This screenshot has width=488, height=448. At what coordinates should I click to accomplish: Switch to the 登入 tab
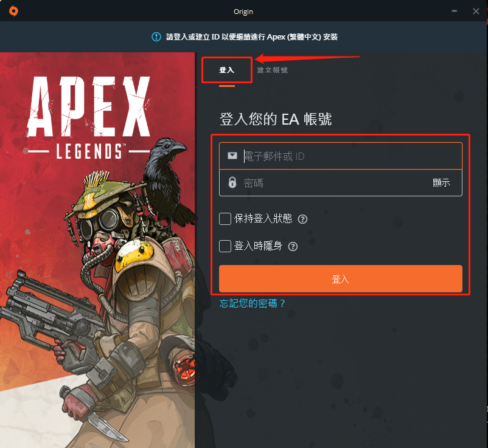(226, 70)
